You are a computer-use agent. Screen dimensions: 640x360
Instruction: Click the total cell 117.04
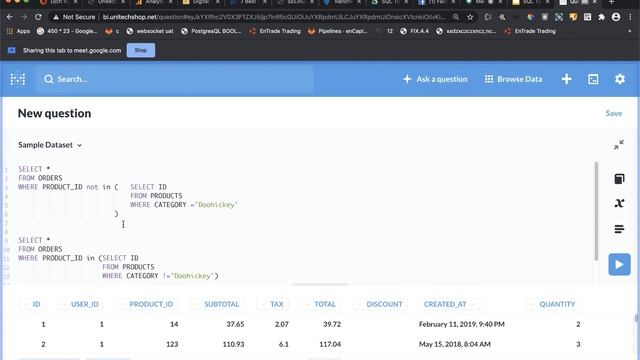tap(330, 344)
